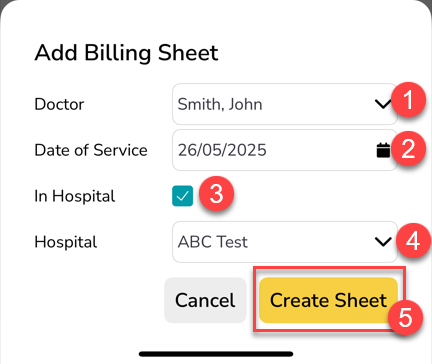Expand the Doctor dropdown chevron
This screenshot has height=364, width=432.
pyautogui.click(x=383, y=104)
